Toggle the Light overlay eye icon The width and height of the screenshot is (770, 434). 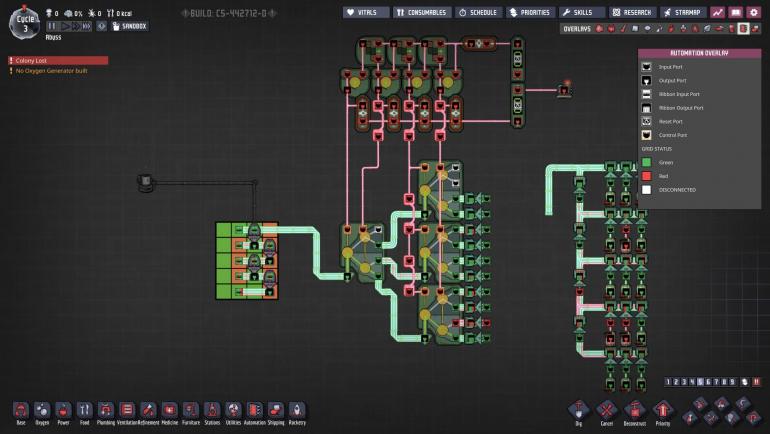pyautogui.click(x=647, y=29)
